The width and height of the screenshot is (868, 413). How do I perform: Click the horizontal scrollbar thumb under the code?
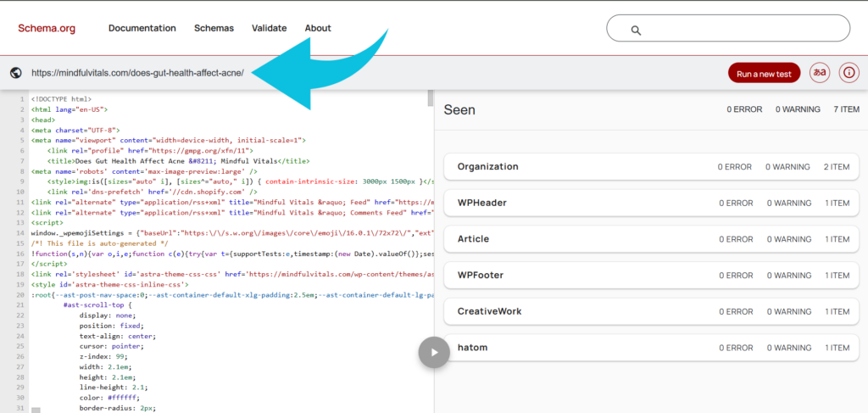click(36, 410)
